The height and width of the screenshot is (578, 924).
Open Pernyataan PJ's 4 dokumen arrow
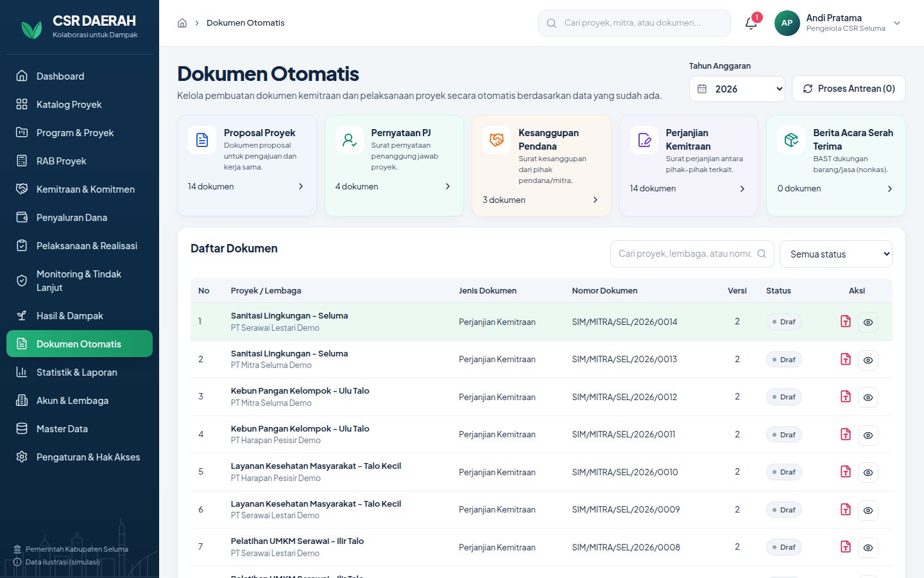(448, 186)
